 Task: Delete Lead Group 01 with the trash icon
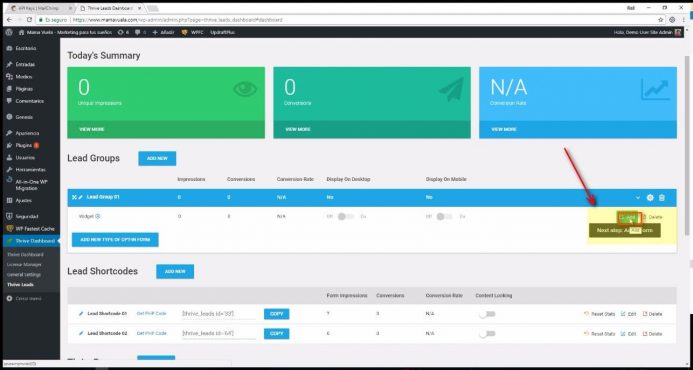662,198
